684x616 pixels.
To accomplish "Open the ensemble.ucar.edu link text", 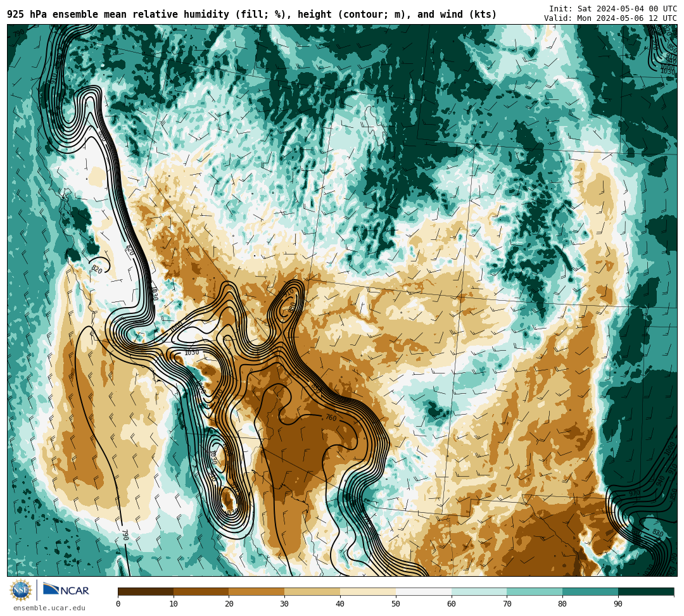I will click(x=49, y=608).
